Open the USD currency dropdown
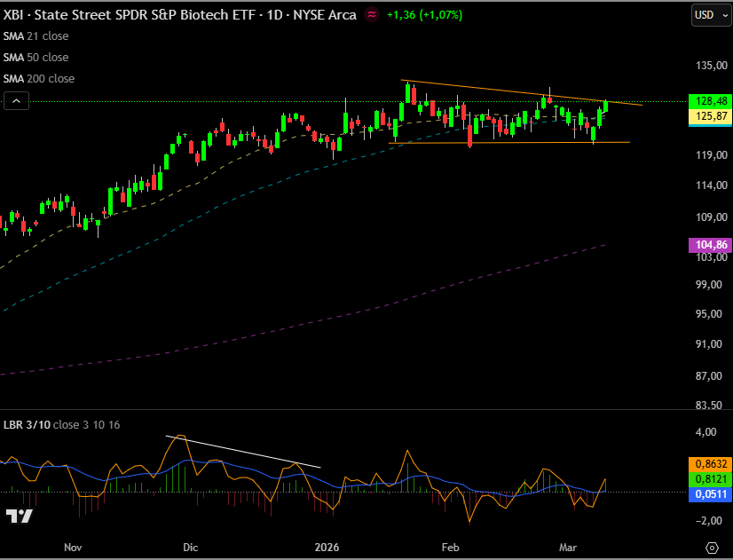Image resolution: width=733 pixels, height=560 pixels. pos(709,15)
